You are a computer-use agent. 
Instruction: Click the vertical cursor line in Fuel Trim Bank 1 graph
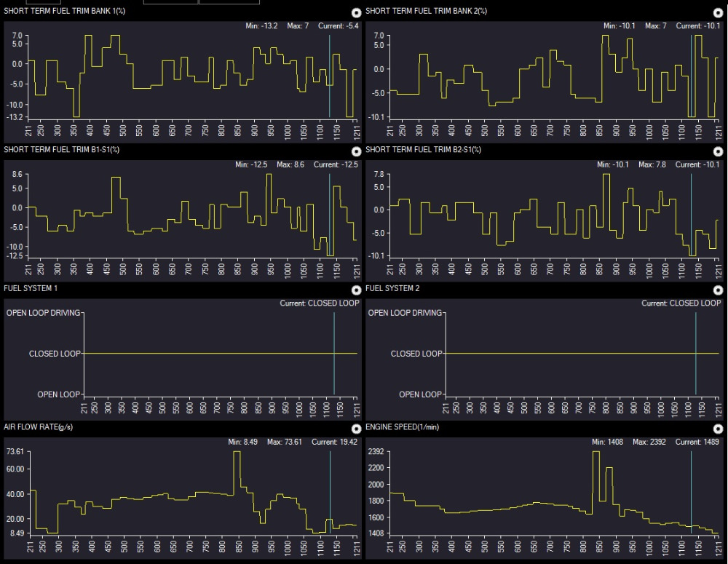[329, 73]
